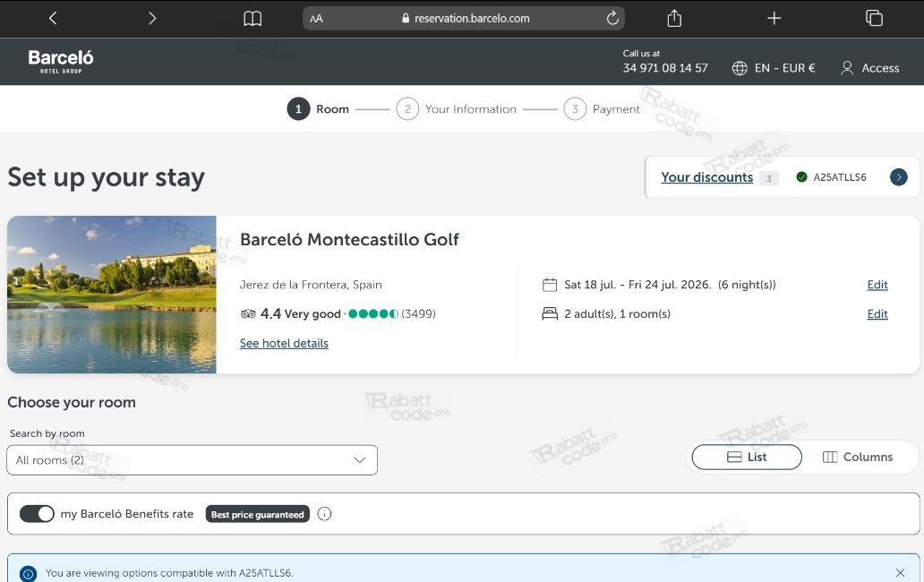Select EN - EUR € language option

784,68
